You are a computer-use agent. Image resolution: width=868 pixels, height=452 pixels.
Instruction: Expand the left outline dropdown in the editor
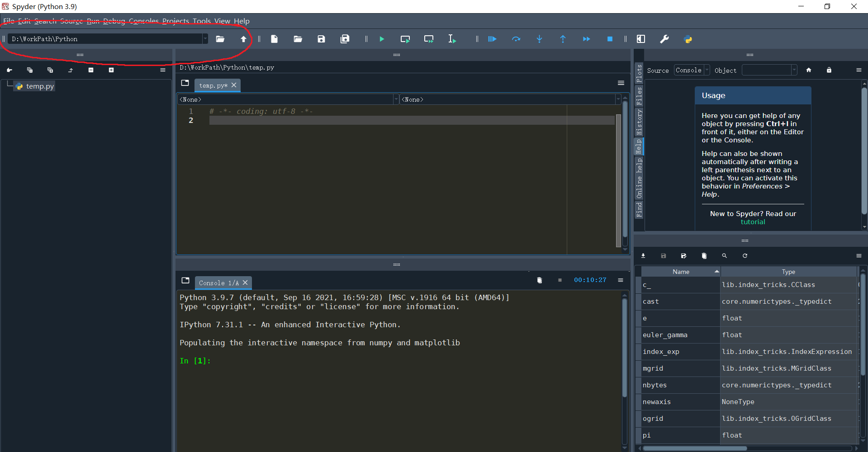point(396,99)
